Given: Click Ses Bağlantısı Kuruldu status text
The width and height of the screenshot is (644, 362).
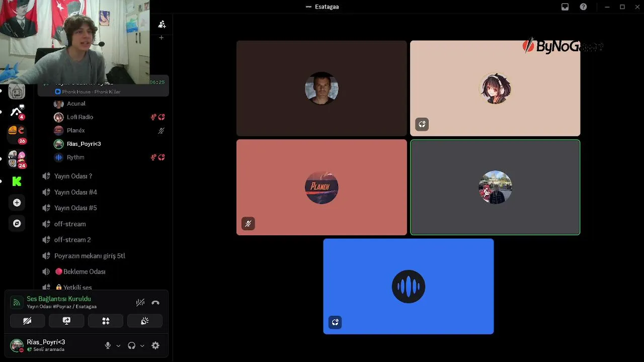Looking at the screenshot, I should click(x=59, y=299).
